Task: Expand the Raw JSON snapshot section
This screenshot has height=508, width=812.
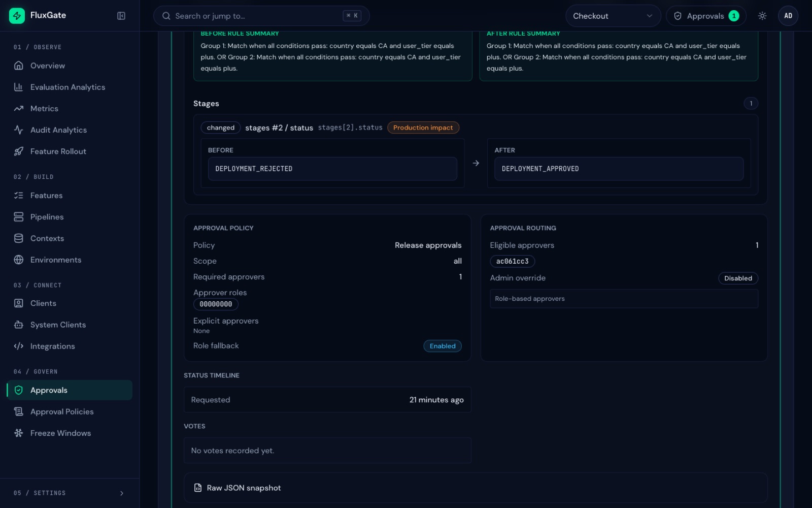Action: [476, 488]
